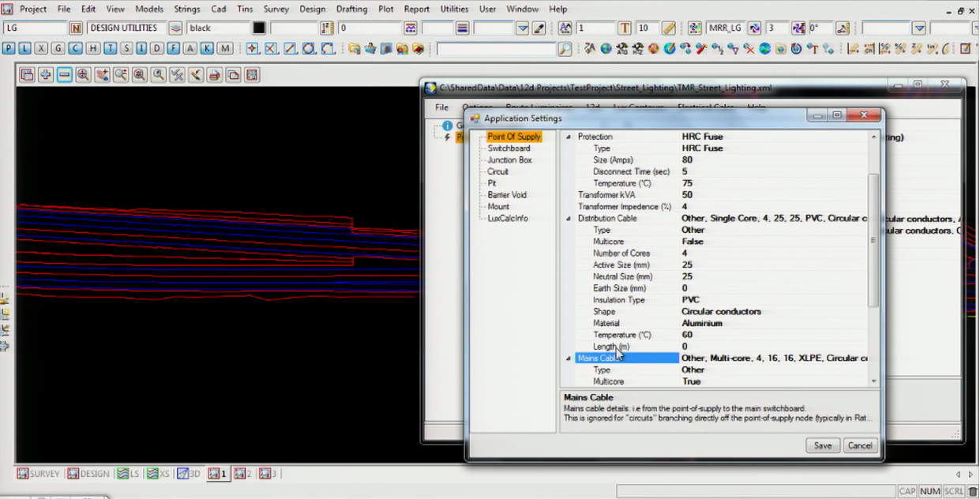
Task: Click the model 'N' icon next to LG field
Action: coord(76,28)
